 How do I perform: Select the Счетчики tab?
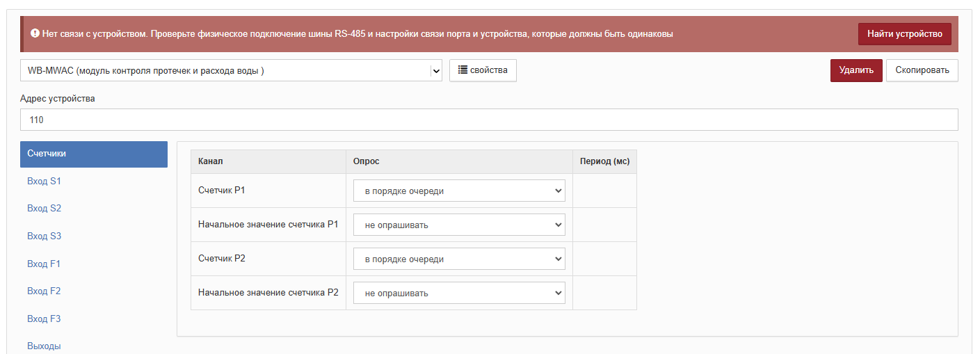pos(94,154)
